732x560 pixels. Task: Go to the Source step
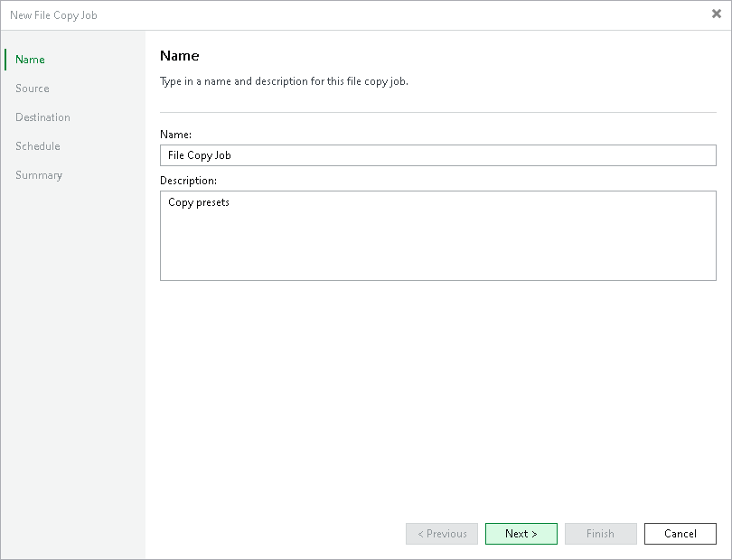pos(33,89)
